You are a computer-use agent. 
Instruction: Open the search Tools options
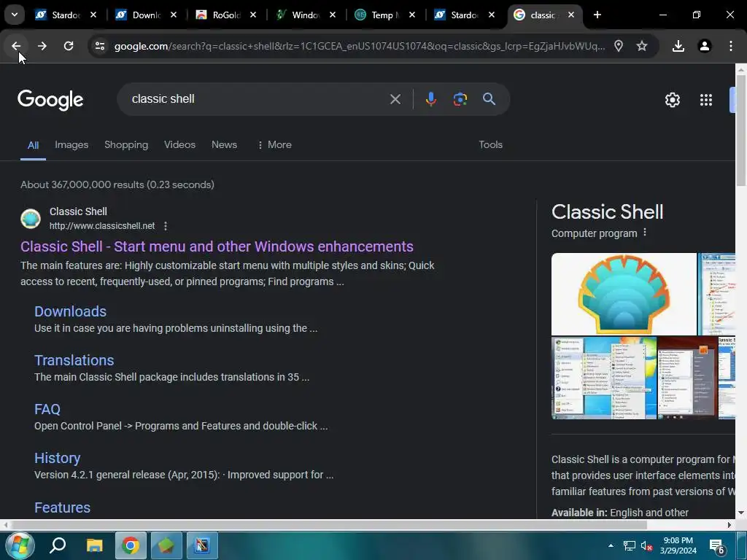coord(490,145)
